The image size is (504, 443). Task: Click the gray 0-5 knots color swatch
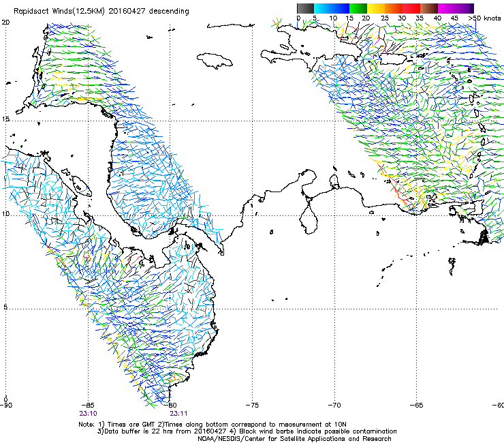305,8
